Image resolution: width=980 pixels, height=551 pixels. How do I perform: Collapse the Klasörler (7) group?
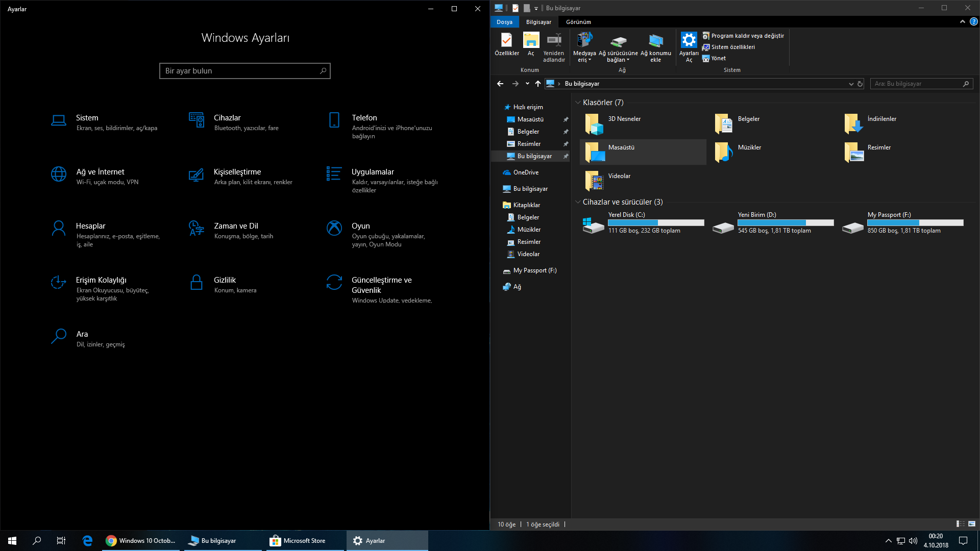(578, 103)
